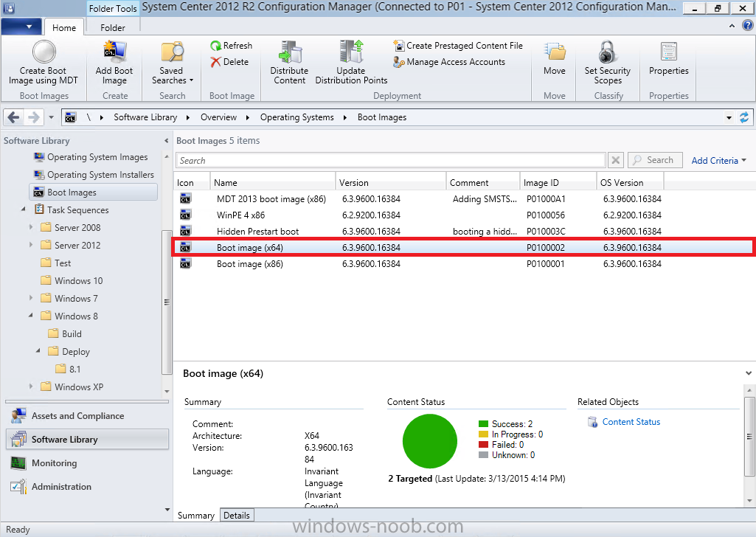Select the Build folder
Viewport: 756px width, 537px height.
tap(72, 333)
